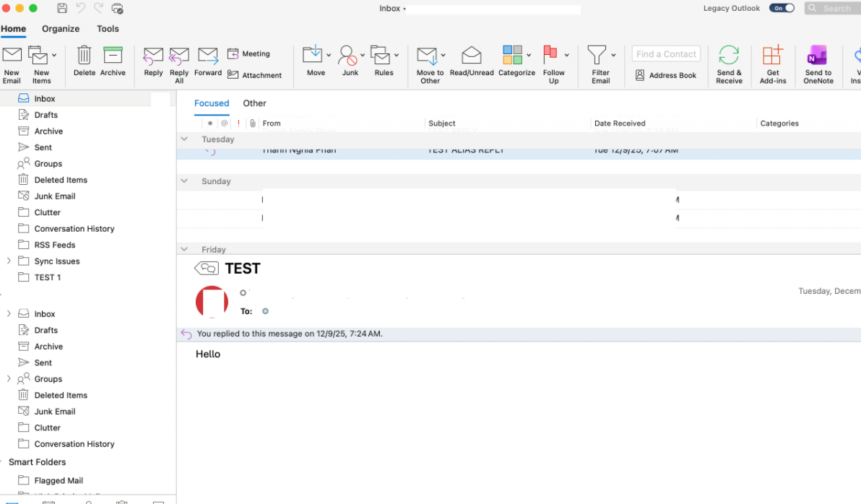Forward as Attachment
Viewport: 861px width, 504px height.
click(254, 75)
